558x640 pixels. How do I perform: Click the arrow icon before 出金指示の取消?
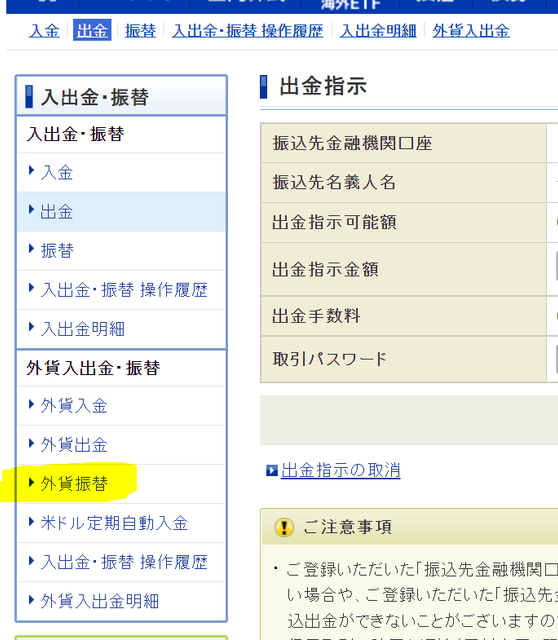click(272, 471)
